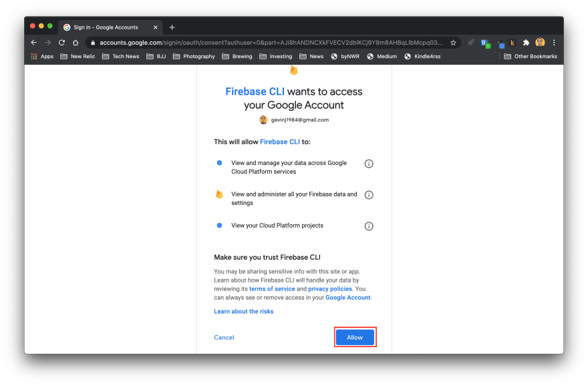Image resolution: width=588 pixels, height=386 pixels.
Task: Open Chrome's three-dot menu
Action: tap(554, 42)
